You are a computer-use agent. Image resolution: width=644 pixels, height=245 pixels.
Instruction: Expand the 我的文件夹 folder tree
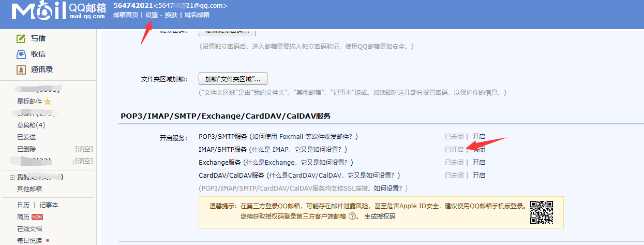[12, 177]
